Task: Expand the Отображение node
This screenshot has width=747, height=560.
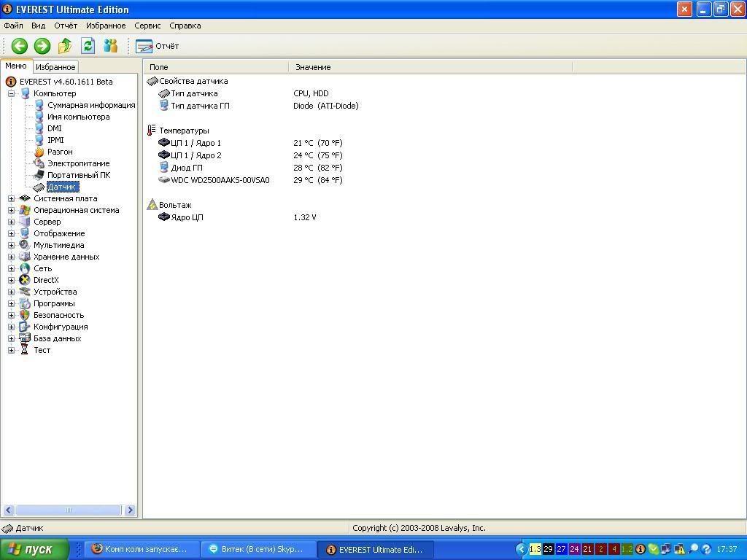Action: pos(11,233)
